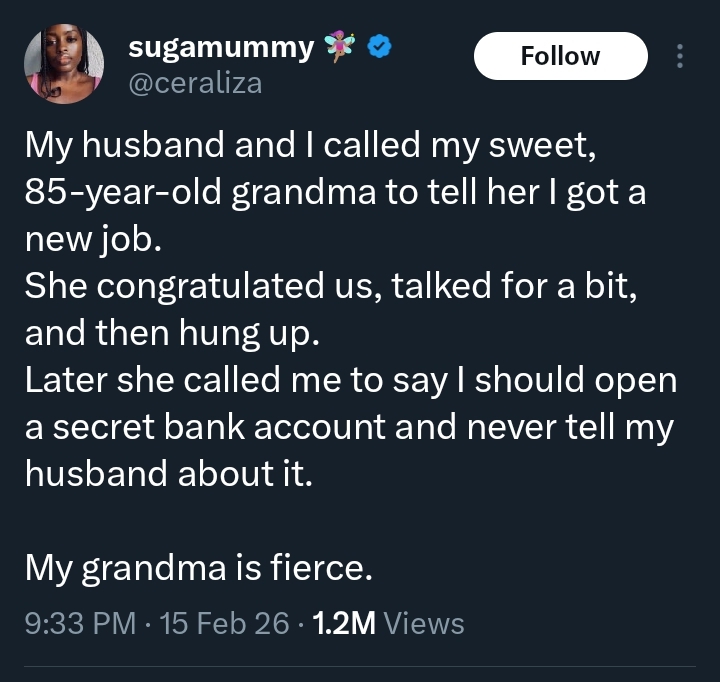Click the word Views after 1.2M
Viewport: 720px width, 682px height.
[x=424, y=624]
